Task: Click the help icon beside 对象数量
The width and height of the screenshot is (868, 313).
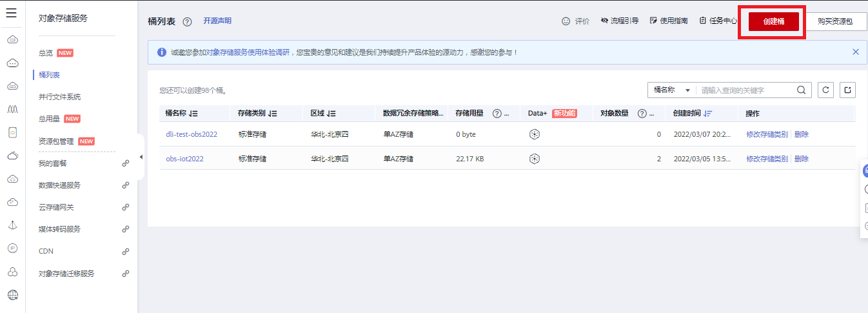Action: point(642,114)
